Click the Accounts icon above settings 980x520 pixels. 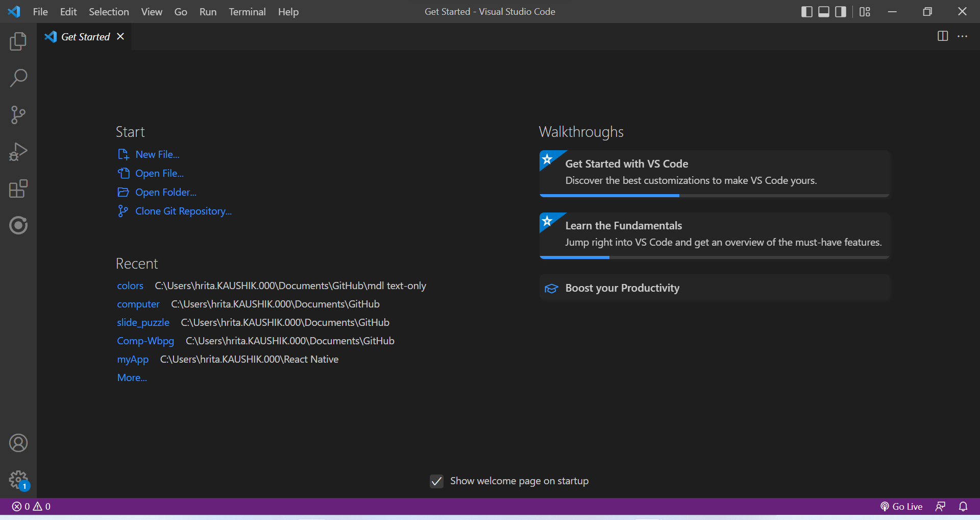pyautogui.click(x=18, y=442)
